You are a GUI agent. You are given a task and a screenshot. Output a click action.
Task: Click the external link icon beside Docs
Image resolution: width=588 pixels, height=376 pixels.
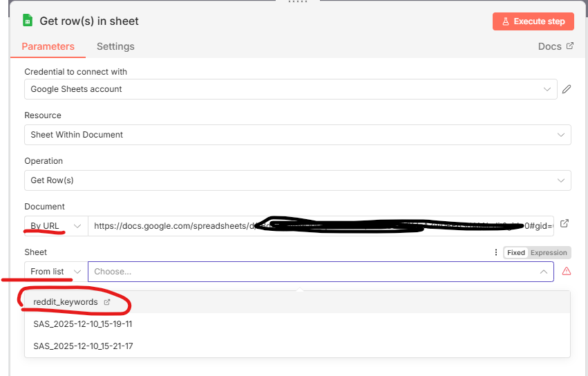pos(570,46)
